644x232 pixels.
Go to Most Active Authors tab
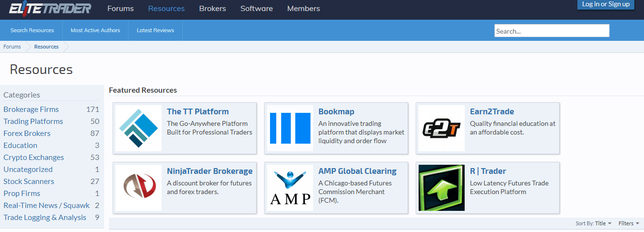pyautogui.click(x=95, y=30)
